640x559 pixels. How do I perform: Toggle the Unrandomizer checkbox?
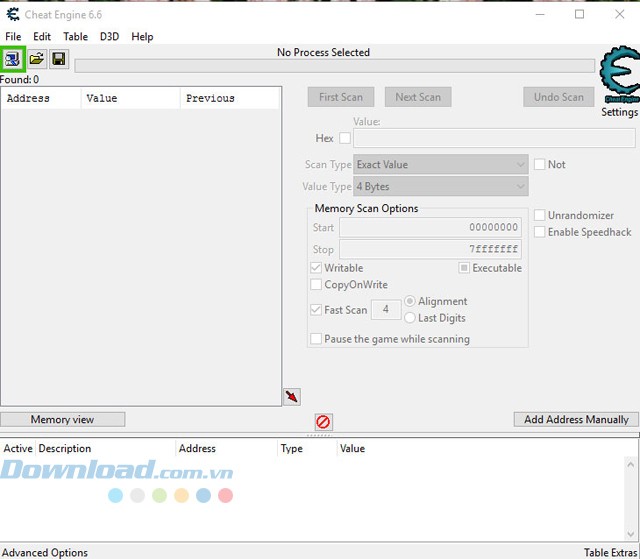tap(540, 215)
